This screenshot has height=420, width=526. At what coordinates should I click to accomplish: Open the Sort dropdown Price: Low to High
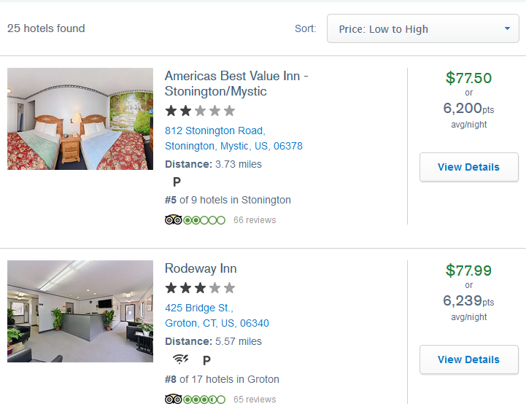[422, 29]
